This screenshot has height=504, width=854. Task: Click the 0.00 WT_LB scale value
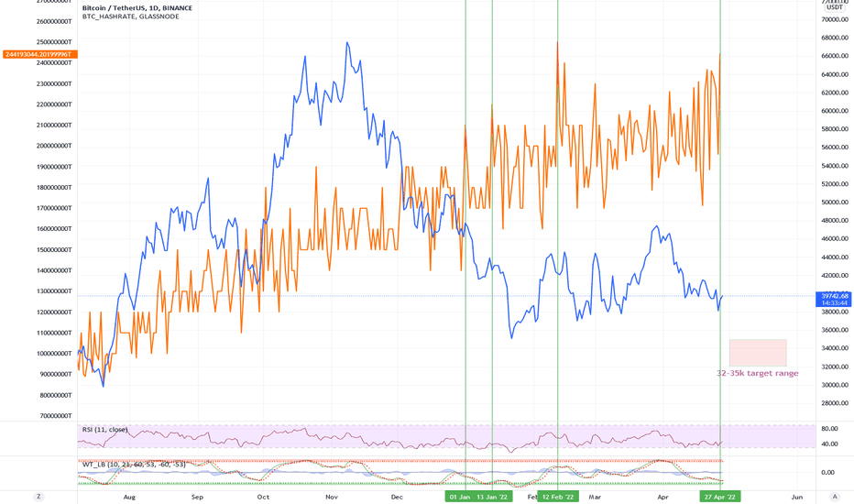click(827, 473)
